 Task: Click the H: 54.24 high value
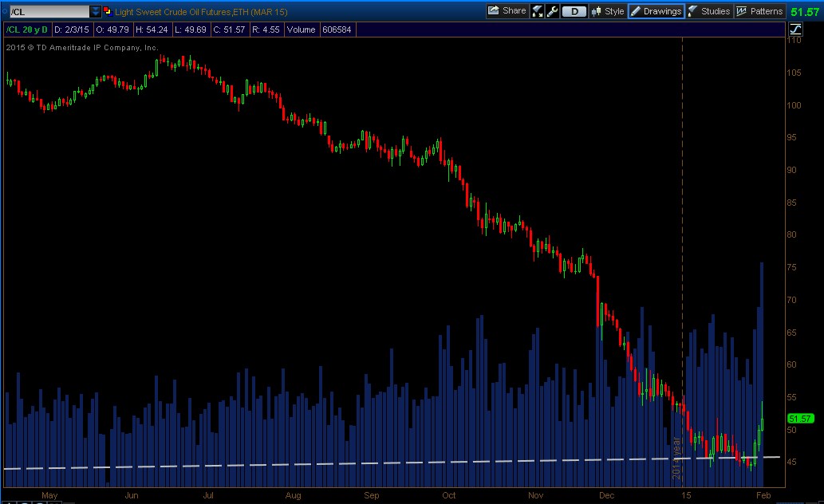(152, 30)
